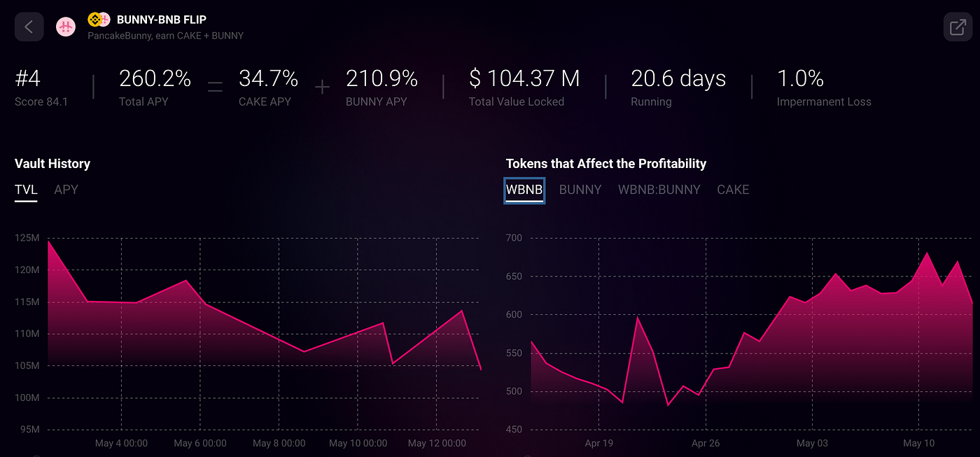Viewport: 980px width, 457px height.
Task: Open the vault in external link
Action: coord(957,27)
